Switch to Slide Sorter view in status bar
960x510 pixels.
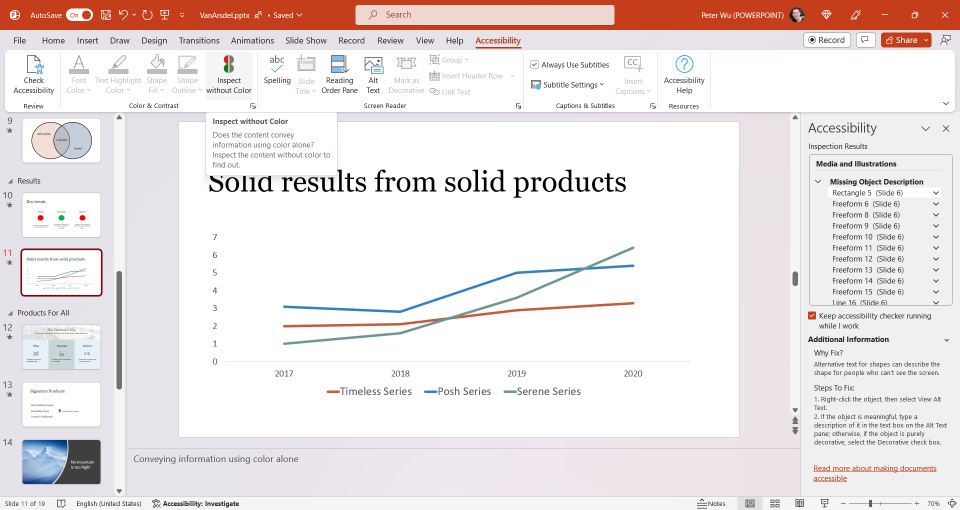click(x=774, y=503)
